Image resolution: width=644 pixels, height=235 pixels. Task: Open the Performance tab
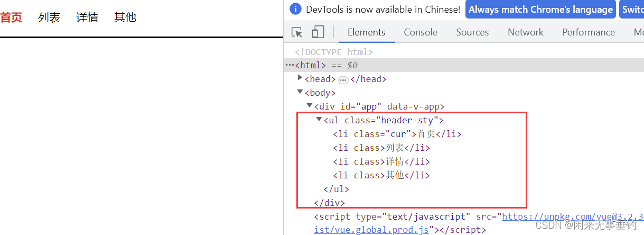[x=589, y=32]
